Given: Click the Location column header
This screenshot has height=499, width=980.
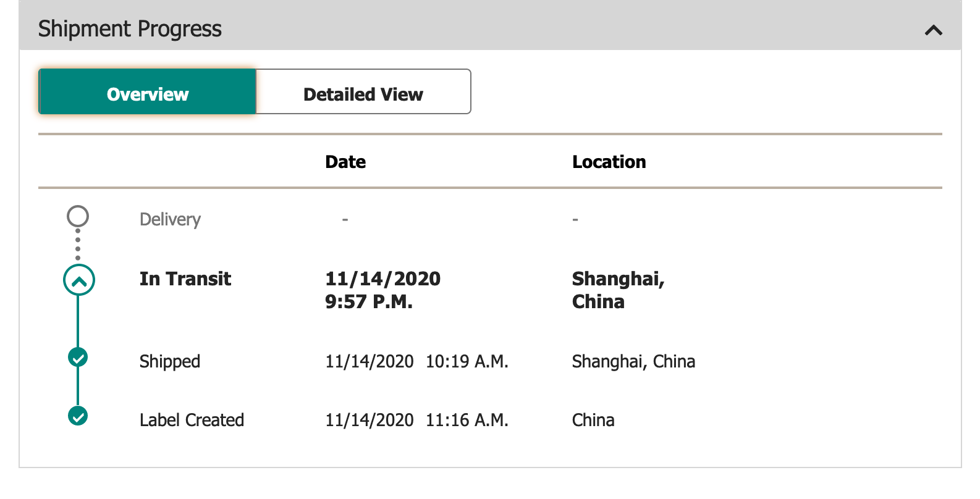Looking at the screenshot, I should [609, 162].
